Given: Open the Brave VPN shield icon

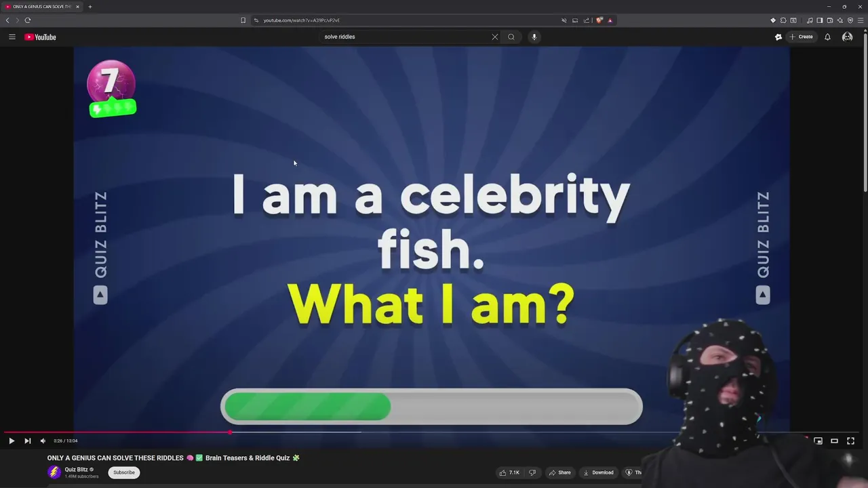Looking at the screenshot, I should click(850, 20).
